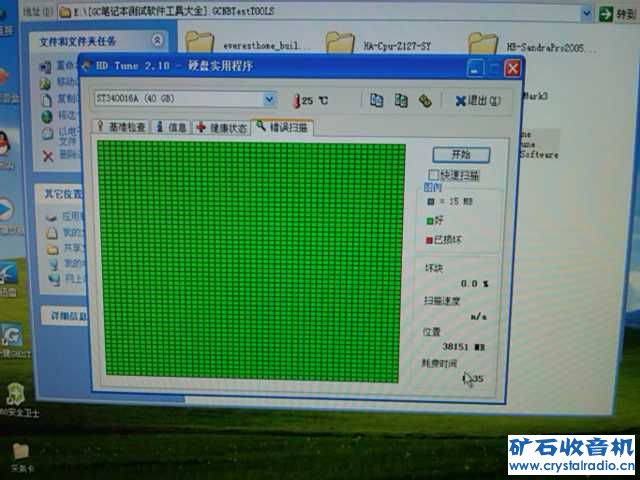Image resolution: width=640 pixels, height=480 pixels.
Task: Click the thermometer temperature icon showing 25 °C
Action: 297,101
